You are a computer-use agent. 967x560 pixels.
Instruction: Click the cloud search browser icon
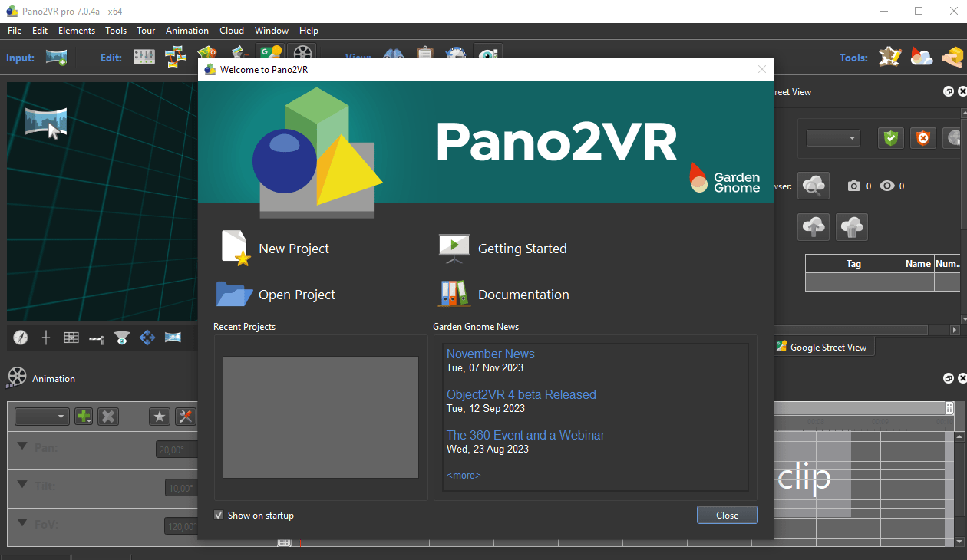[x=814, y=186]
